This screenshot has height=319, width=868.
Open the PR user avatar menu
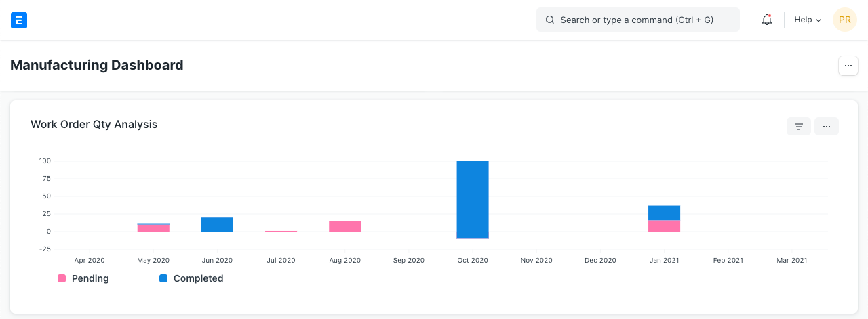(x=844, y=20)
